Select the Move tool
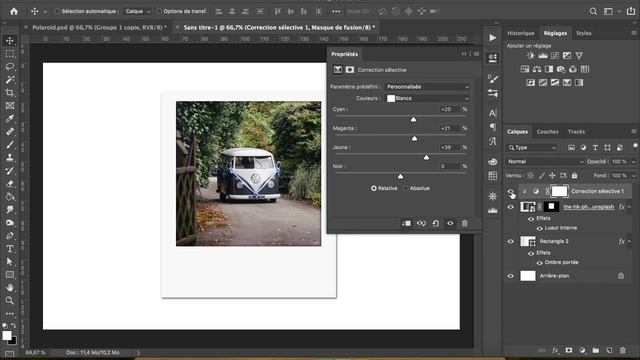 point(10,40)
